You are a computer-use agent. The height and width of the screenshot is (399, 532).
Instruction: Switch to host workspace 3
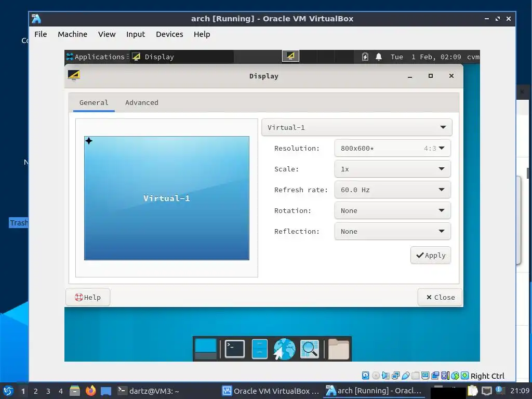[48, 391]
